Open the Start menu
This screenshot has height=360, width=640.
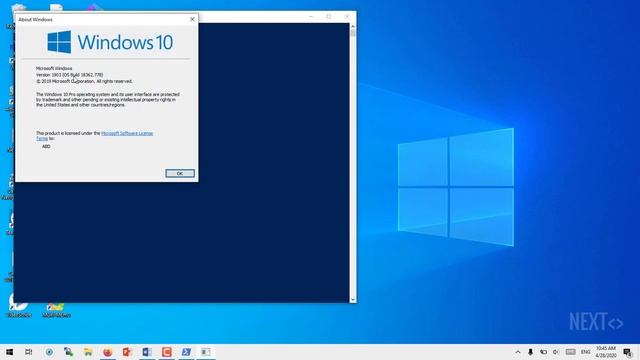[x=9, y=352]
